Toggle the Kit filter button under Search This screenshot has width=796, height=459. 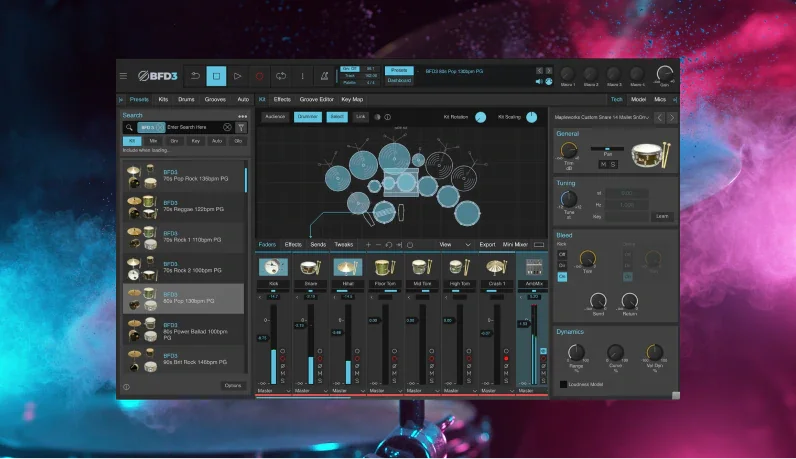click(x=130, y=141)
